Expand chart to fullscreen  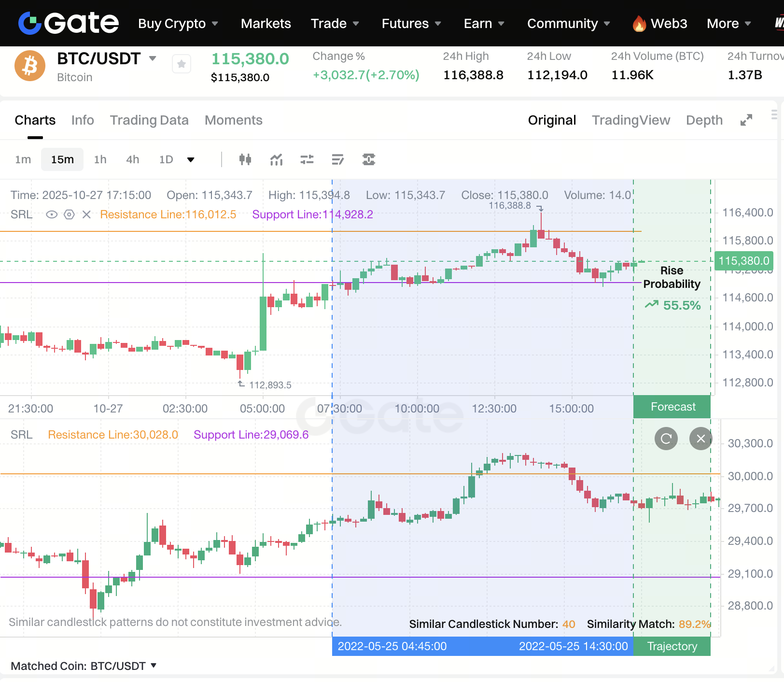pyautogui.click(x=746, y=120)
